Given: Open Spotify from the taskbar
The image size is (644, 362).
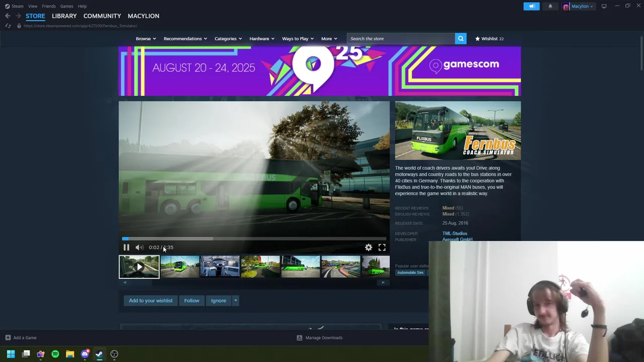Looking at the screenshot, I should pyautogui.click(x=55, y=354).
